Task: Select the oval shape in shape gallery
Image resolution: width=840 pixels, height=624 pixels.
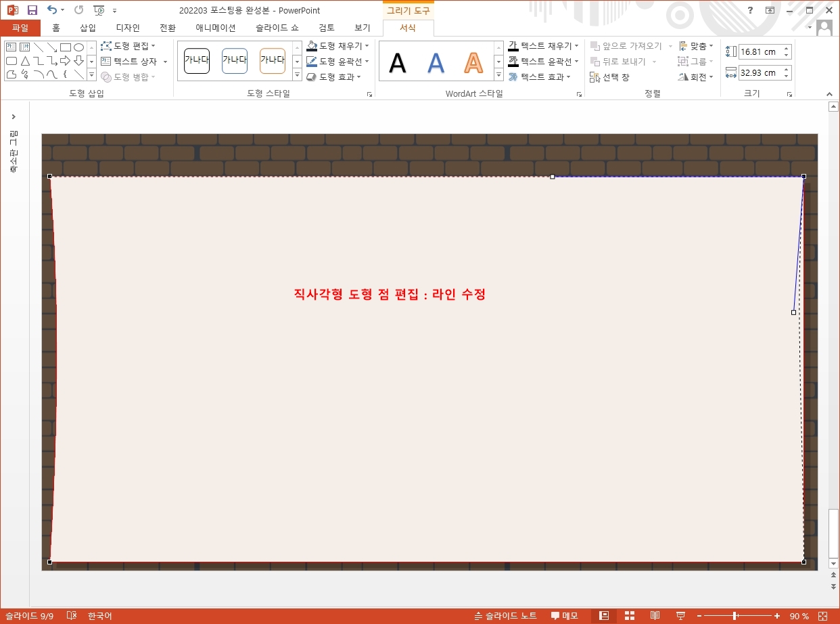Action: click(78, 47)
